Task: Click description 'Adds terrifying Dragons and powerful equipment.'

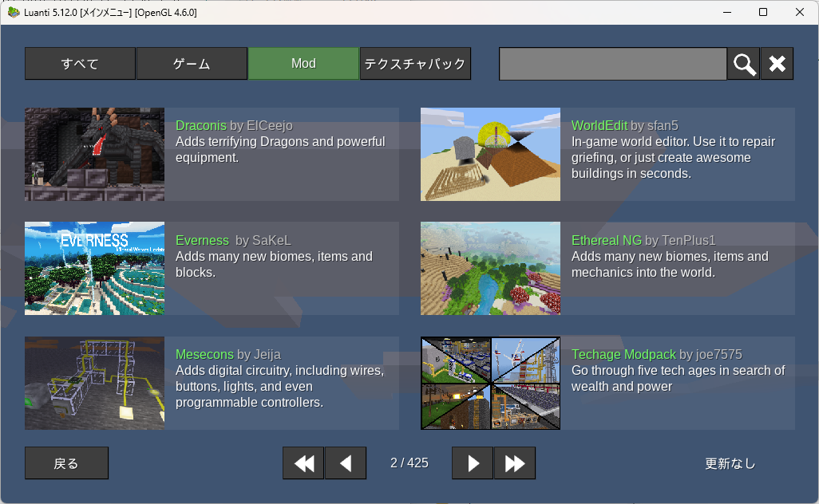Action: (x=280, y=150)
